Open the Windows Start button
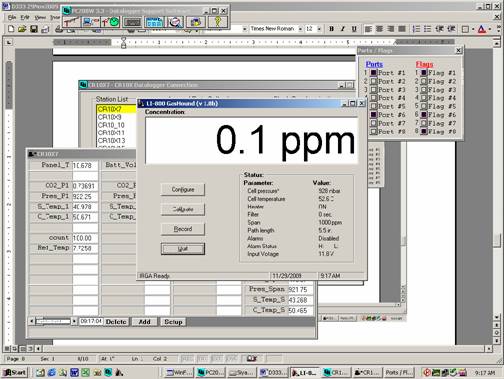 [15, 372]
